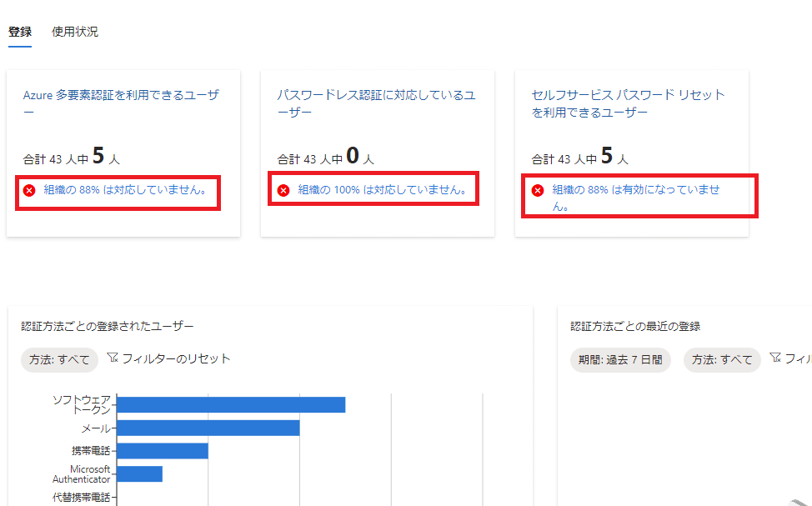The width and height of the screenshot is (812, 506).
Task: Open the 方法: すべて filter under 認証方法ごとの最近の登録
Action: pos(722,360)
